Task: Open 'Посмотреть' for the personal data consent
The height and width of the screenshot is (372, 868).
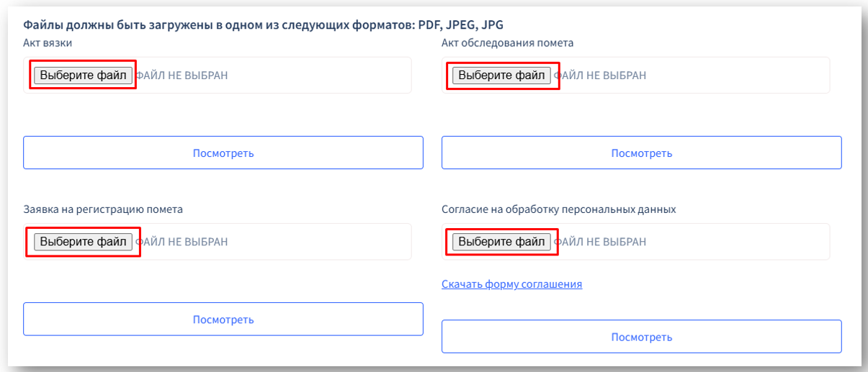Action: pos(641,337)
